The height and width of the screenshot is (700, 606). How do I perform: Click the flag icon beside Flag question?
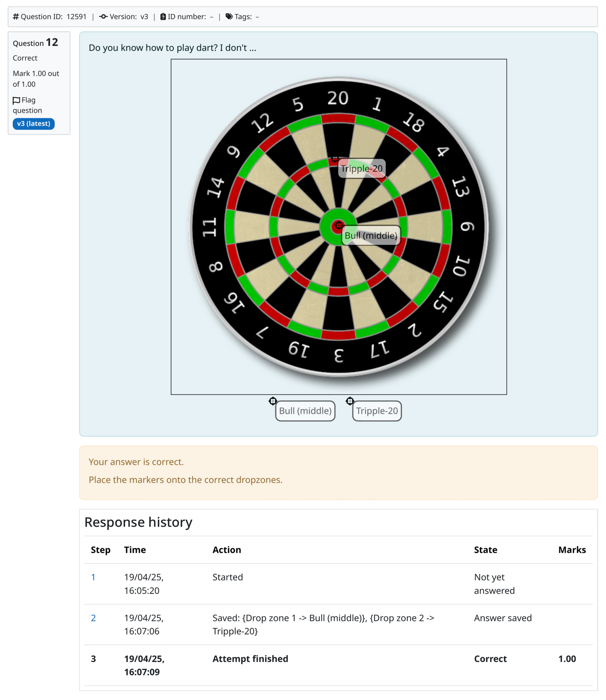pos(16,100)
